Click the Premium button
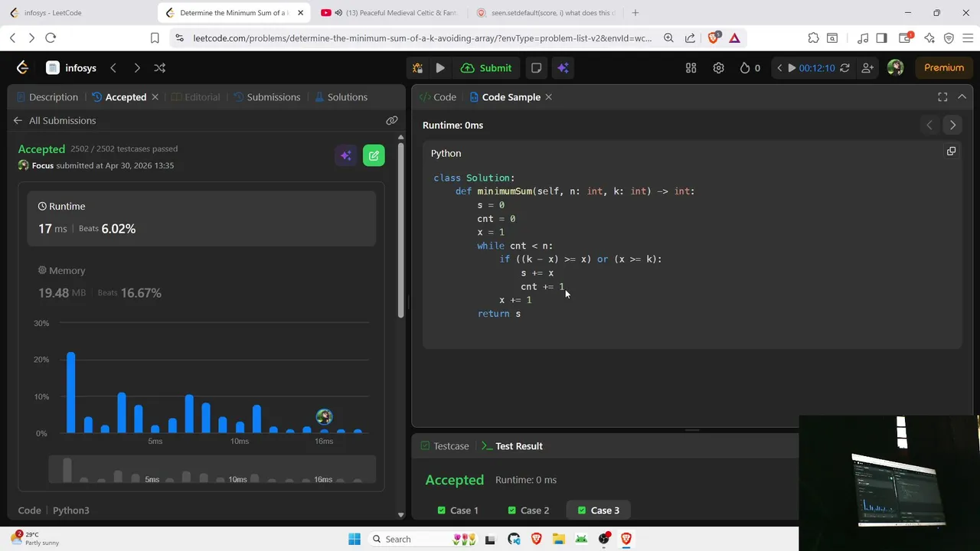 [943, 67]
